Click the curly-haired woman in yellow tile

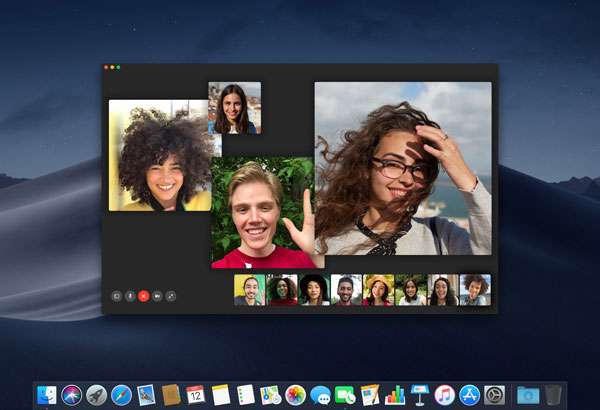coord(160,155)
